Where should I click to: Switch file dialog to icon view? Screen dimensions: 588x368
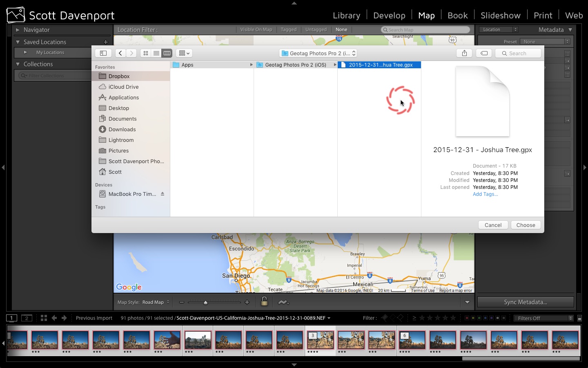point(146,53)
